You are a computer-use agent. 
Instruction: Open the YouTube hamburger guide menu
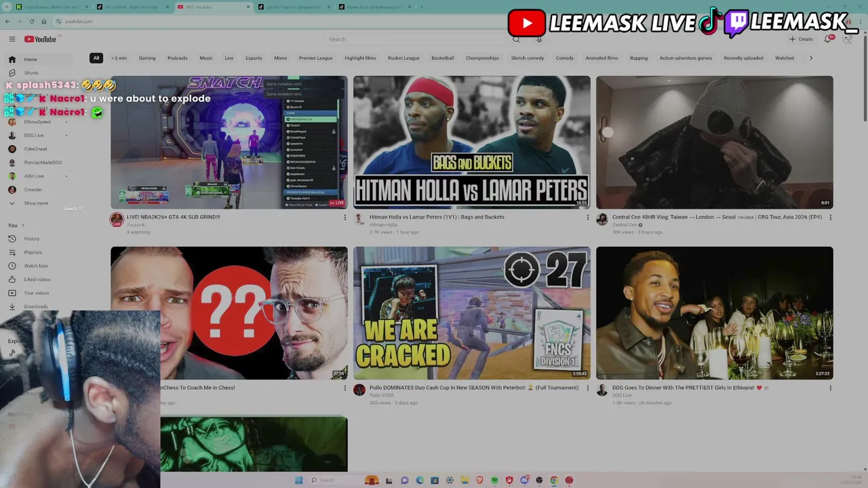tap(12, 39)
